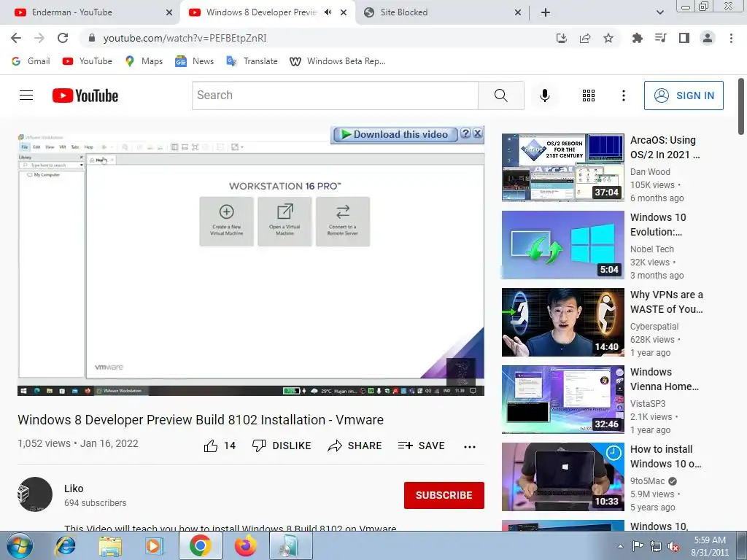The image size is (747, 560).
Task: Open the News bookmark
Action: tap(194, 61)
